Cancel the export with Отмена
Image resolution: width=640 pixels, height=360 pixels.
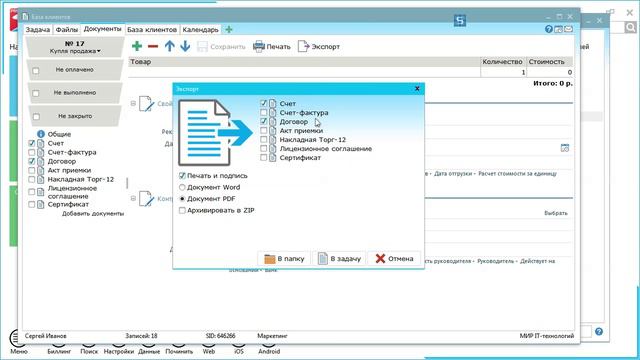pyautogui.click(x=394, y=258)
